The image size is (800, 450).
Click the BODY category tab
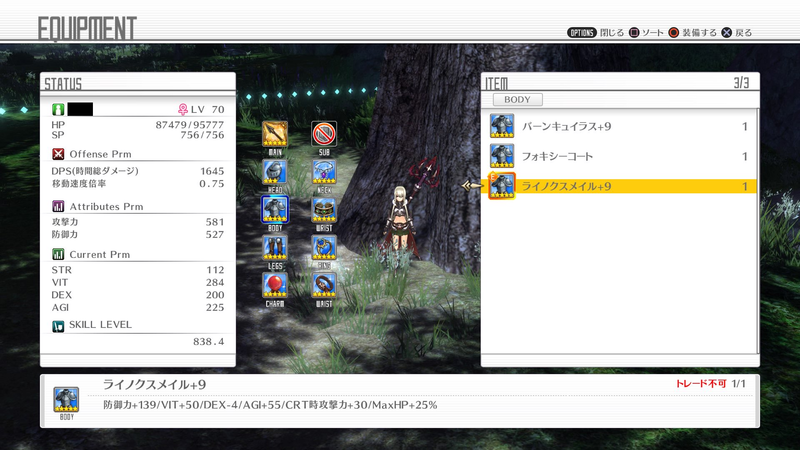coord(517,99)
